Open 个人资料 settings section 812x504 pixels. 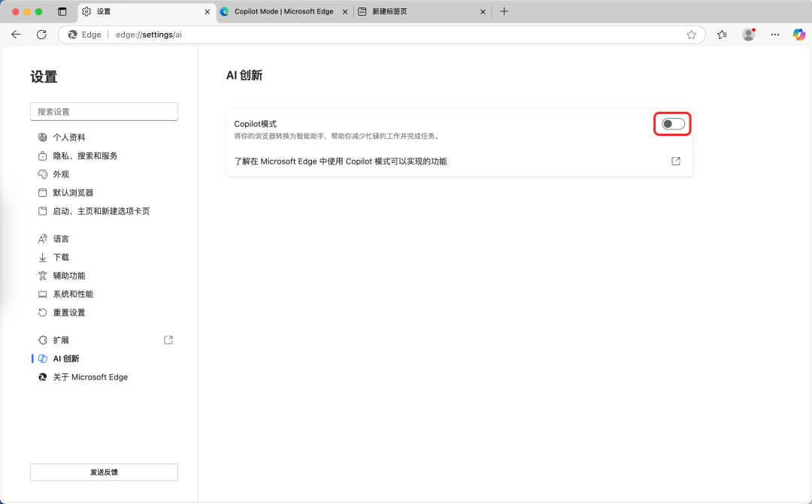click(104, 137)
